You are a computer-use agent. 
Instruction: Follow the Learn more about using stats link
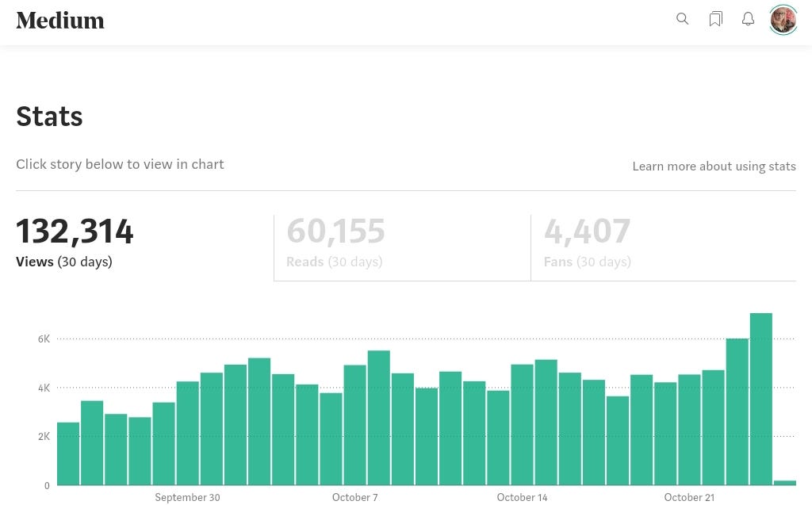[x=714, y=166]
